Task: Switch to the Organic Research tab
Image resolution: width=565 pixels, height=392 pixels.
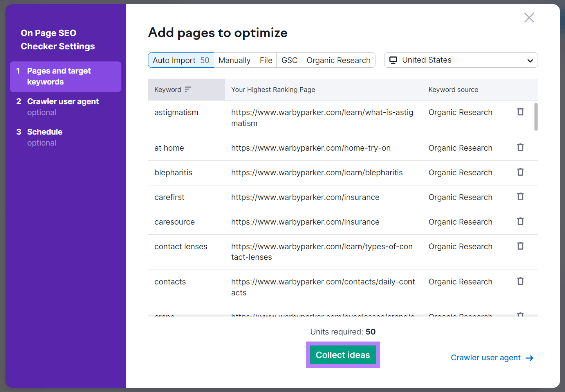Action: coord(338,60)
